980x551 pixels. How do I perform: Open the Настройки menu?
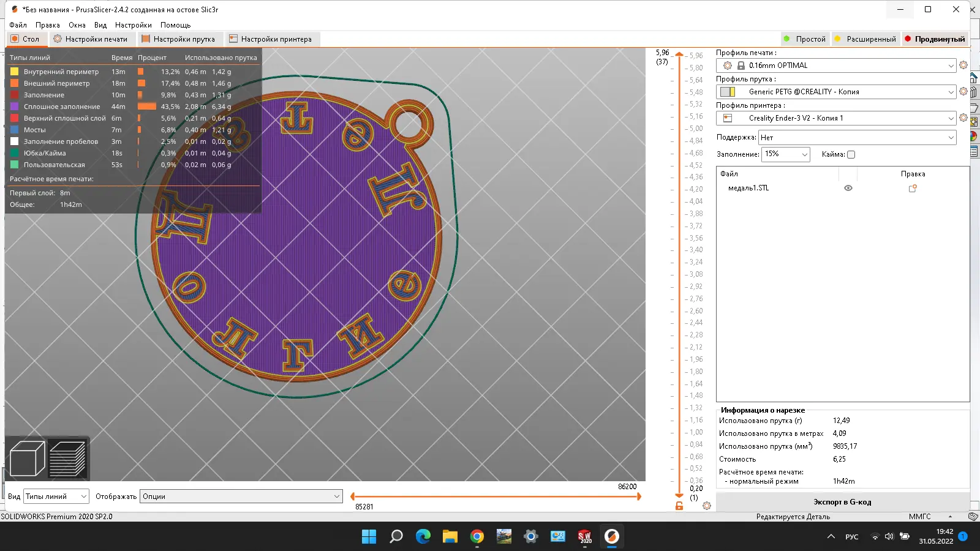tap(133, 25)
